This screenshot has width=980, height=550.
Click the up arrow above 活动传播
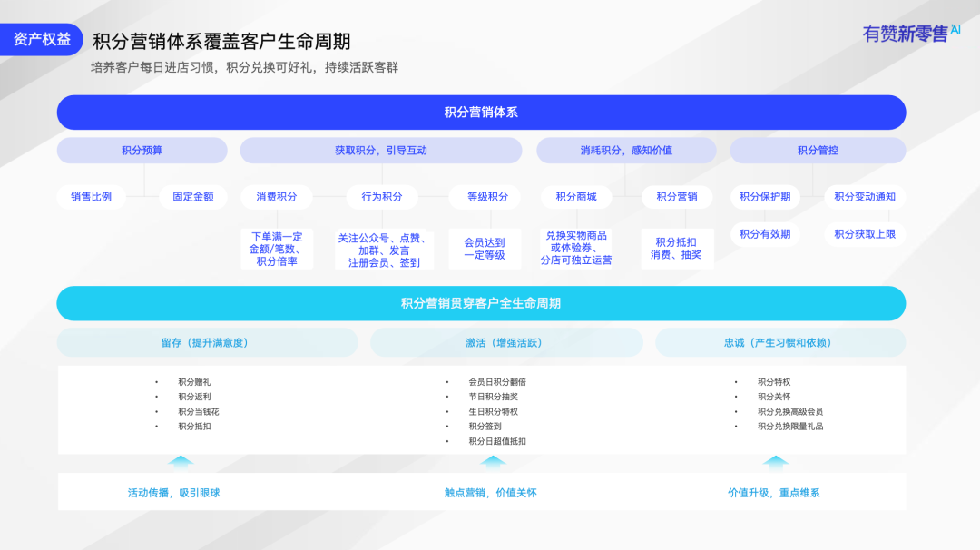click(x=181, y=462)
